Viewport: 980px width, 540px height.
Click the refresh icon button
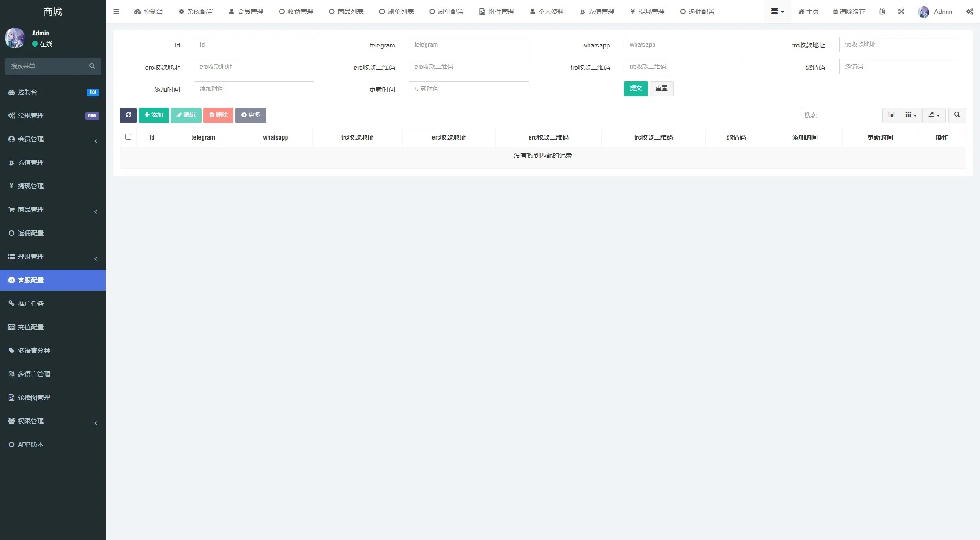tap(128, 114)
